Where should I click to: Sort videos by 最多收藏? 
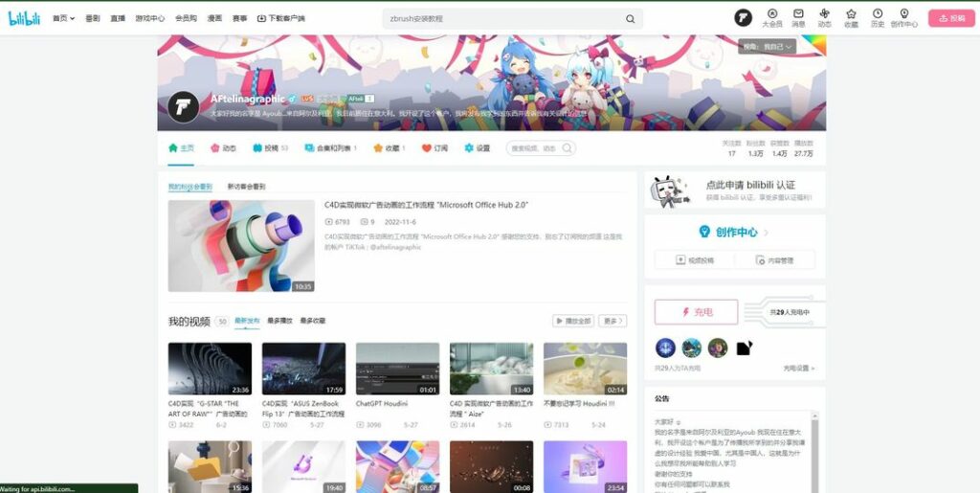point(313,321)
